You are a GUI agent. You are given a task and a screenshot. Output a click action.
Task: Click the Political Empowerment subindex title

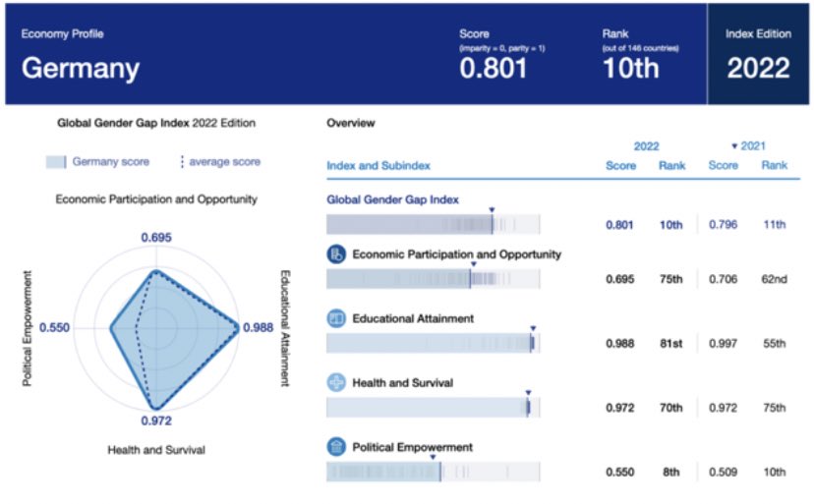tap(412, 447)
